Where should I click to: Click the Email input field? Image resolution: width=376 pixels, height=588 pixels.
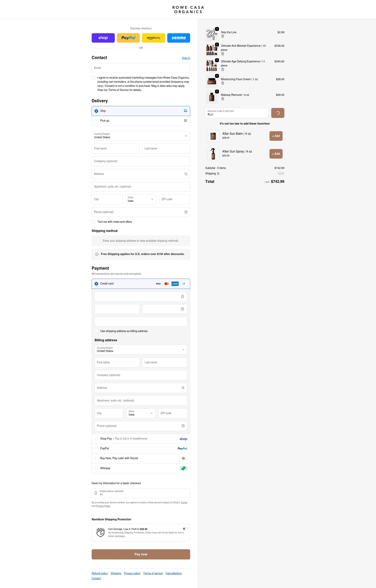pos(141,68)
